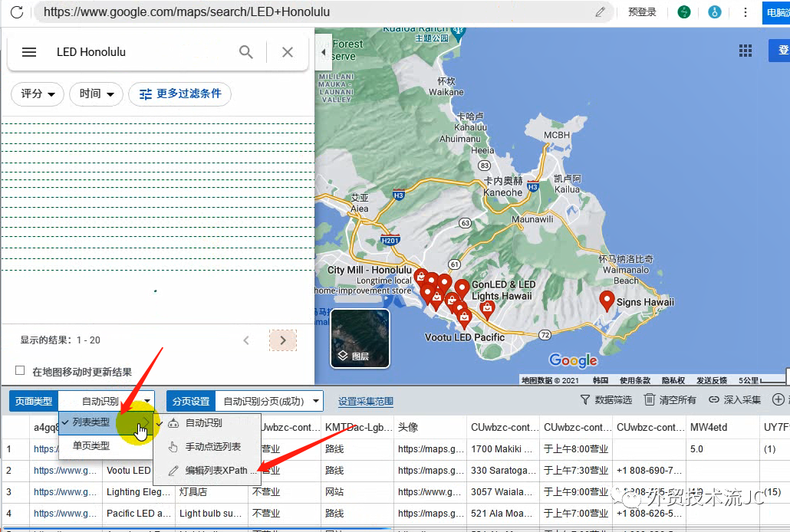Expand the 列表类型 submenu arrow

click(x=146, y=422)
